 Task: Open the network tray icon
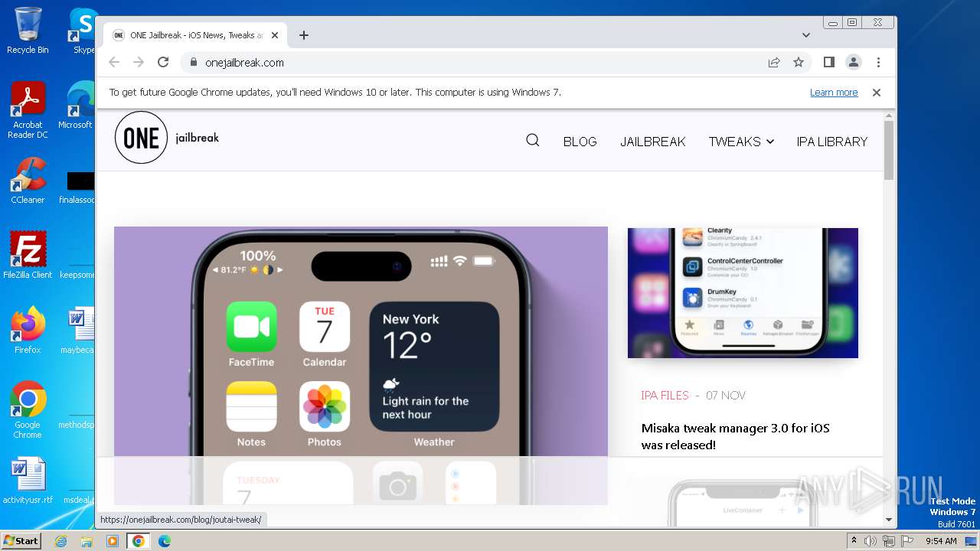click(889, 541)
